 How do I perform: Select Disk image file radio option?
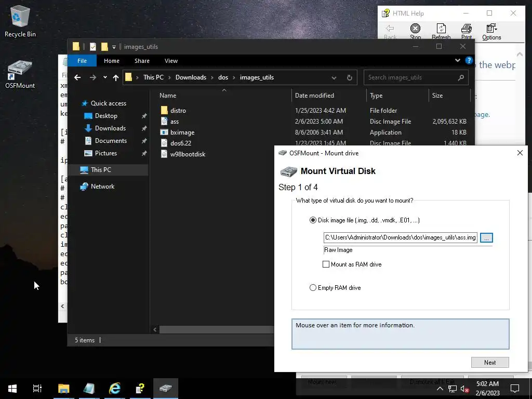point(313,220)
